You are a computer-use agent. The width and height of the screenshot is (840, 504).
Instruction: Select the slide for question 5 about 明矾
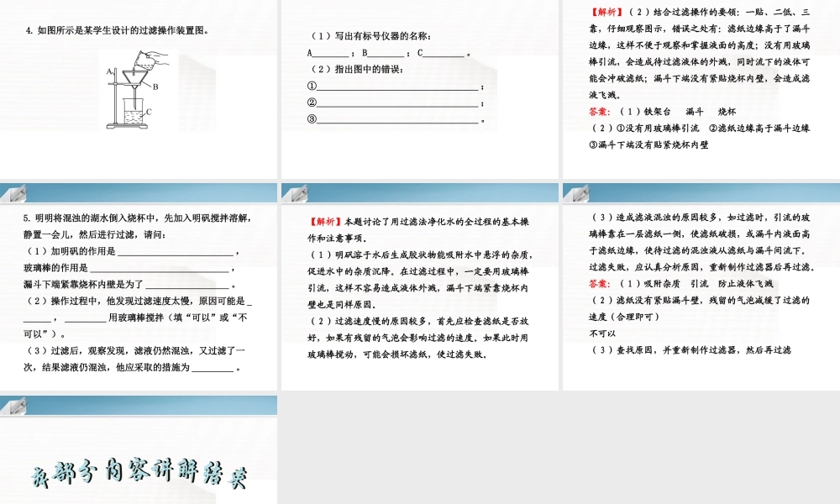pyautogui.click(x=139, y=286)
